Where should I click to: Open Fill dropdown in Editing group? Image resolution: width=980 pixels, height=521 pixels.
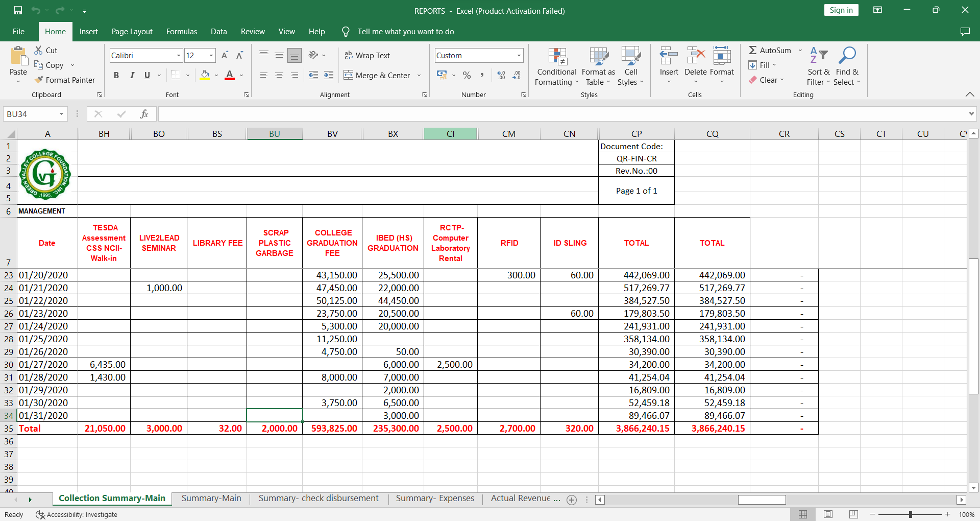point(763,65)
